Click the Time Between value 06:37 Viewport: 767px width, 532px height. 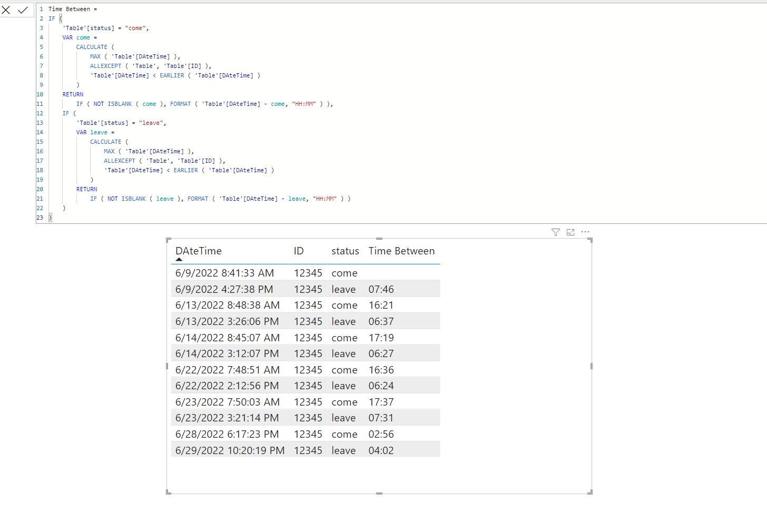[381, 321]
